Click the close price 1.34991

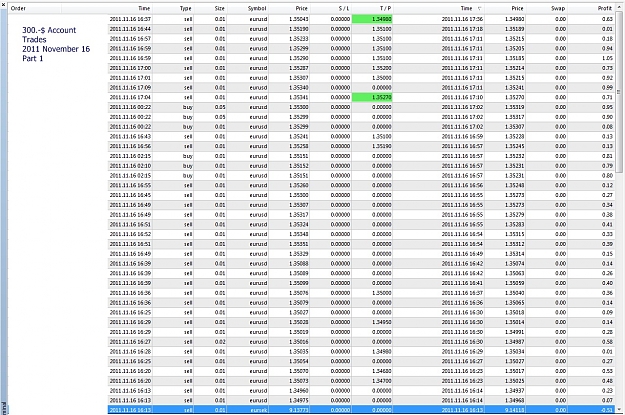coord(515,332)
